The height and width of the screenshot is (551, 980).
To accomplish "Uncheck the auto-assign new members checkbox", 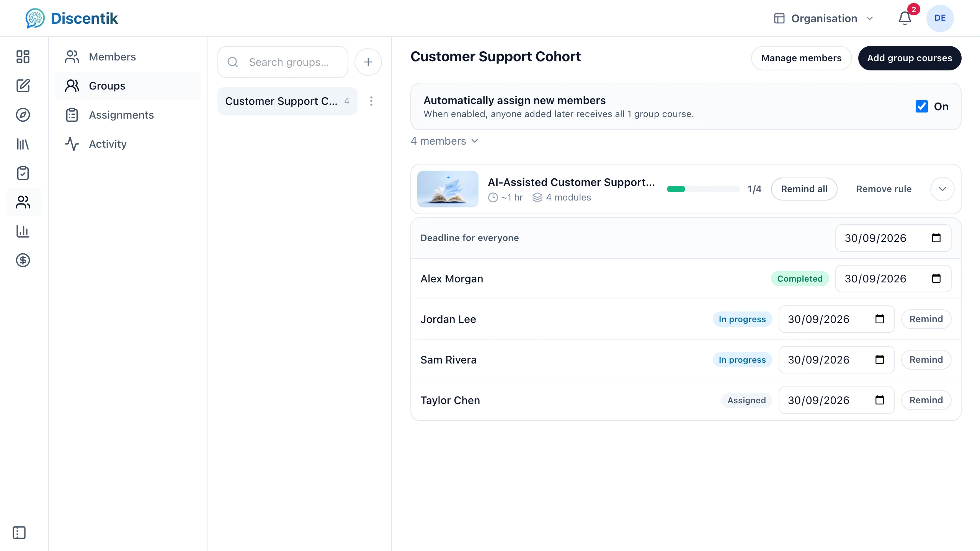I will pyautogui.click(x=921, y=106).
